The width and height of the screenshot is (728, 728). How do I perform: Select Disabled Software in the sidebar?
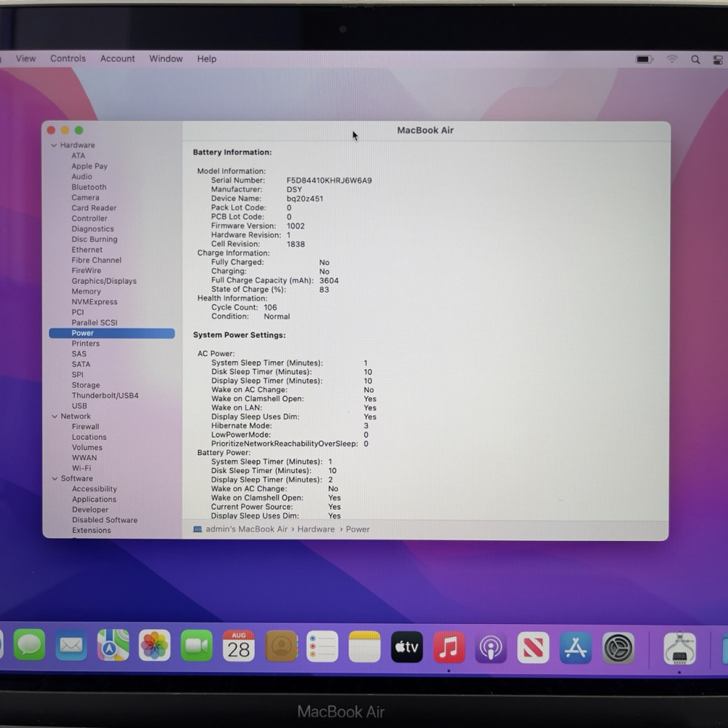[104, 520]
